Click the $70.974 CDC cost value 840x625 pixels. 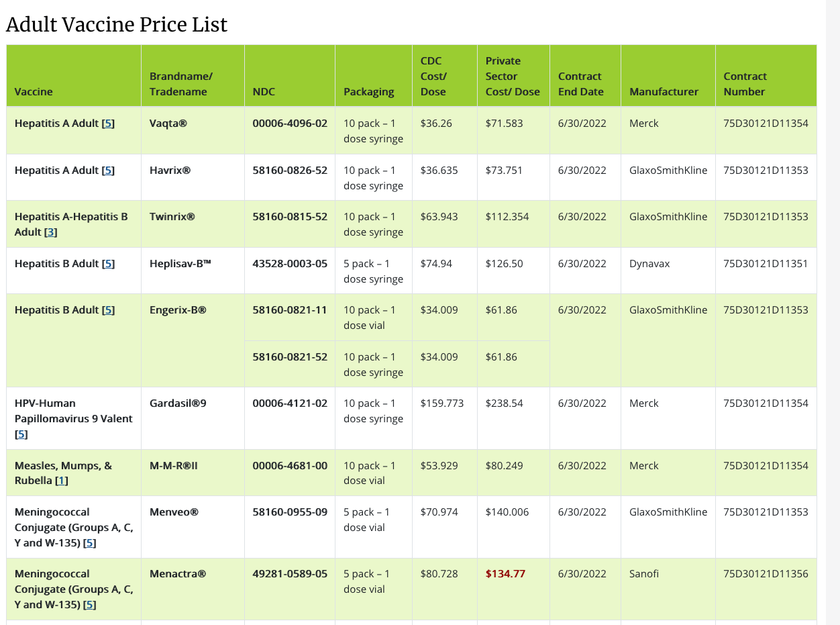pyautogui.click(x=439, y=512)
